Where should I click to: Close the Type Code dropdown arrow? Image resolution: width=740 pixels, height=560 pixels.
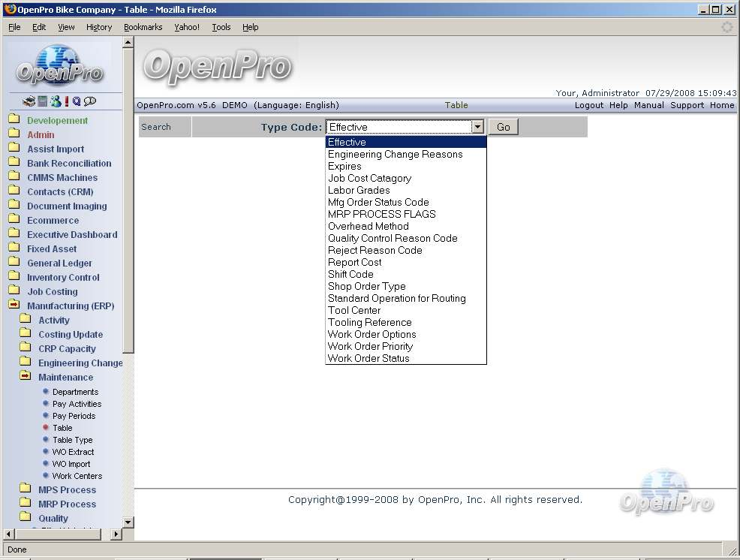[x=477, y=127]
